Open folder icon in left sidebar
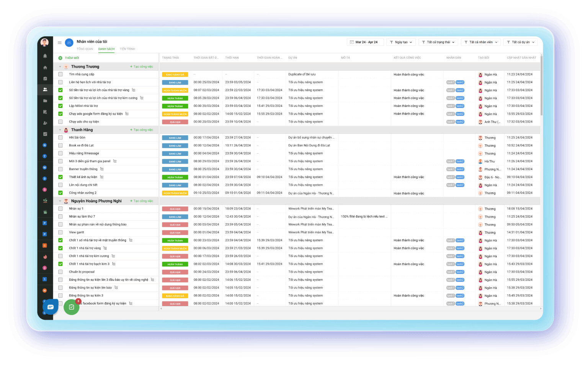 (x=45, y=101)
